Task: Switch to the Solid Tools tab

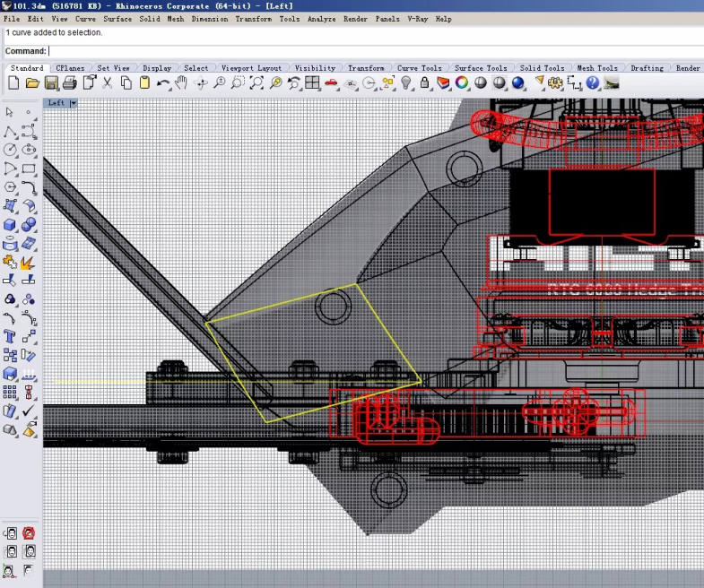Action: 542,68
